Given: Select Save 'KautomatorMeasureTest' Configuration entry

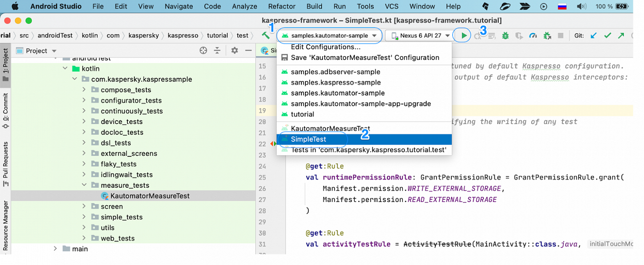Looking at the screenshot, I should [x=364, y=58].
